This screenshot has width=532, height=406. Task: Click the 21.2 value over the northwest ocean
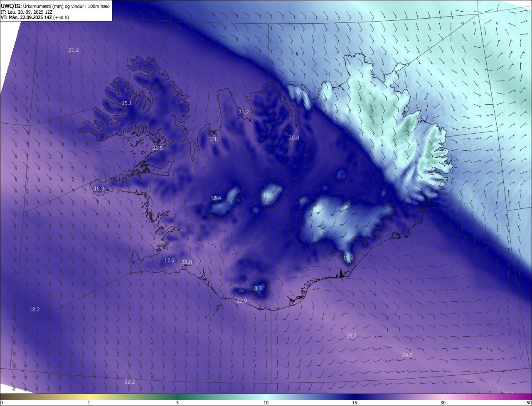click(74, 50)
